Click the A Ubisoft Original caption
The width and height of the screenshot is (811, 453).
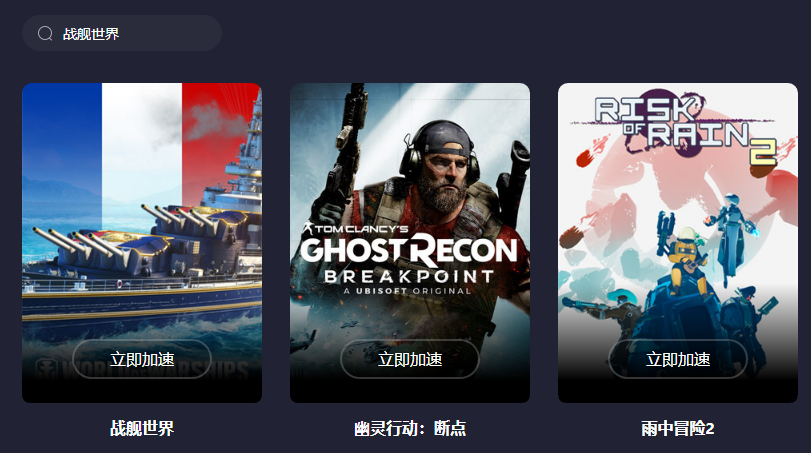tap(407, 291)
